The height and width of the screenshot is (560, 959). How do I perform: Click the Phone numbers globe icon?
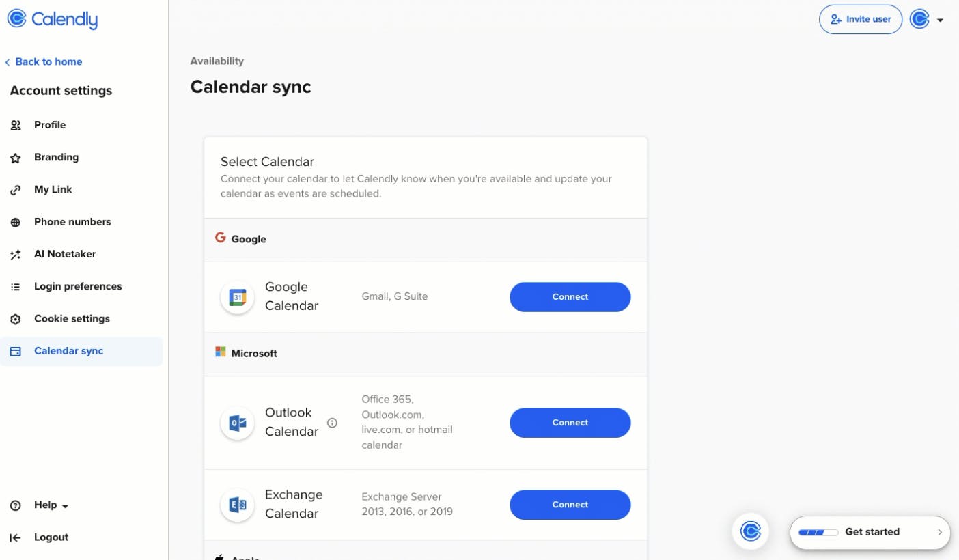pyautogui.click(x=16, y=222)
